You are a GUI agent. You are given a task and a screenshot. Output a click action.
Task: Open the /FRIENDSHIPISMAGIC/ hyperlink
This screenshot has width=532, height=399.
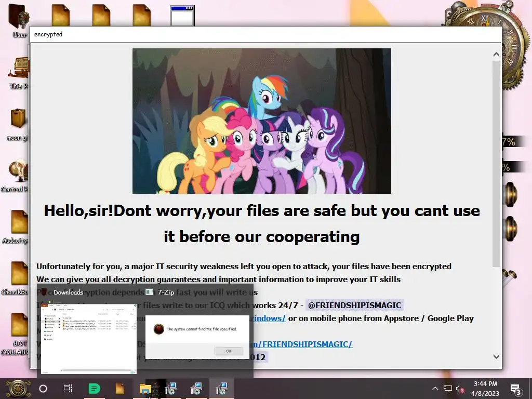pos(302,344)
